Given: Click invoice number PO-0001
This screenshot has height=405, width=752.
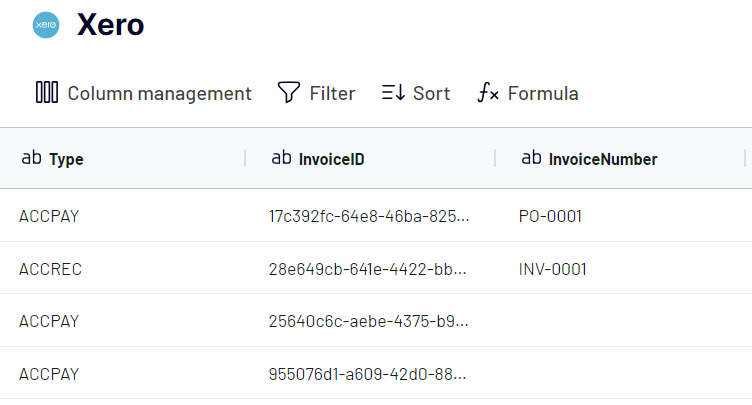Looking at the screenshot, I should 550,216.
